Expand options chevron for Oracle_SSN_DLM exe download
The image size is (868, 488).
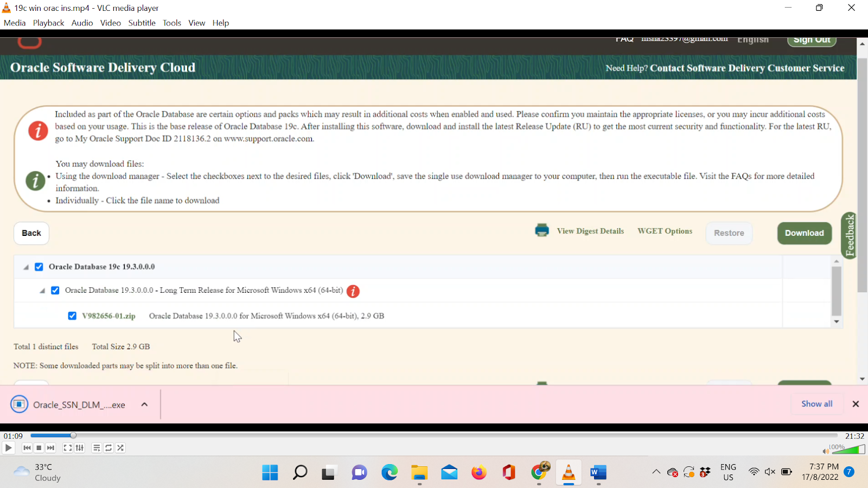pos(144,404)
